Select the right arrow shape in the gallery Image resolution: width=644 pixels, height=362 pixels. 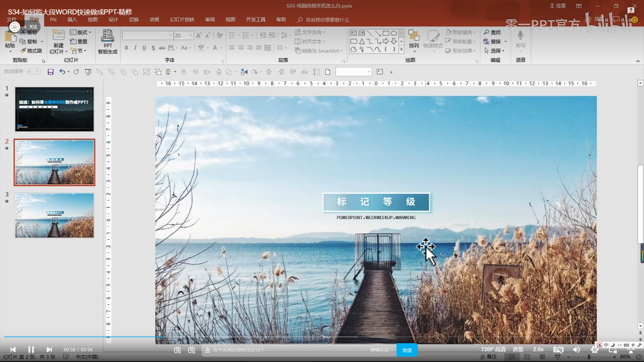[386, 41]
